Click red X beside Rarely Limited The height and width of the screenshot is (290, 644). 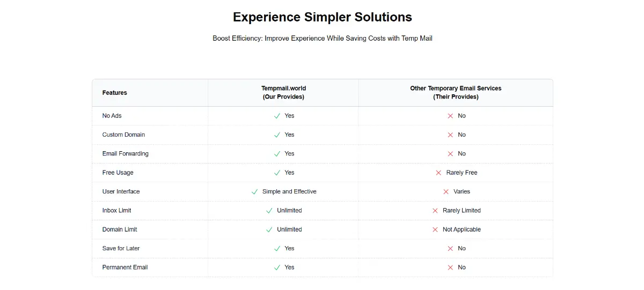click(435, 211)
